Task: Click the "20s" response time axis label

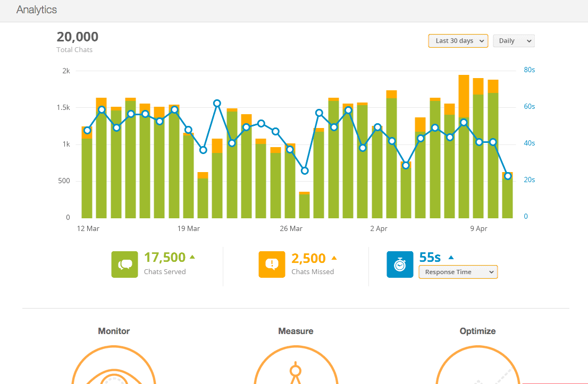Action: 529,180
